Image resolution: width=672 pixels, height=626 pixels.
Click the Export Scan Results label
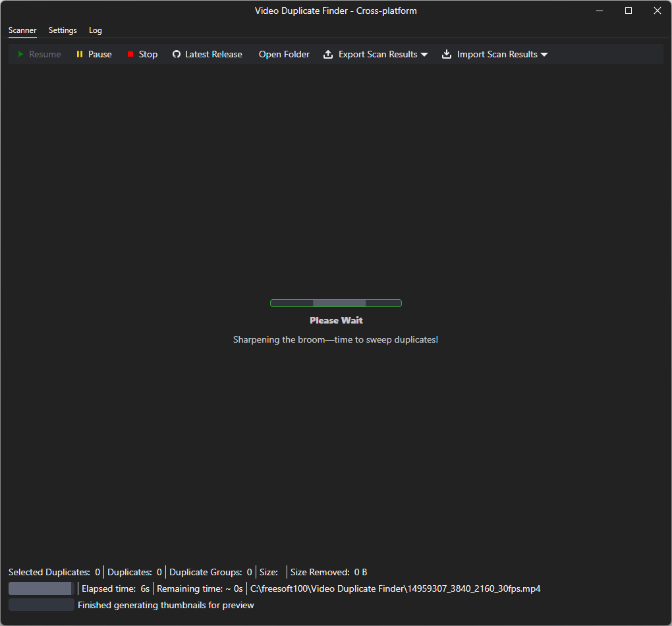(x=378, y=55)
